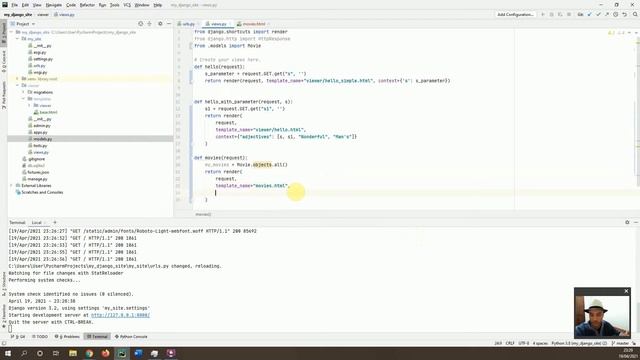Click the Windows taskbar search icon
This screenshot has height=360, width=640.
pyautogui.click(x=24, y=353)
